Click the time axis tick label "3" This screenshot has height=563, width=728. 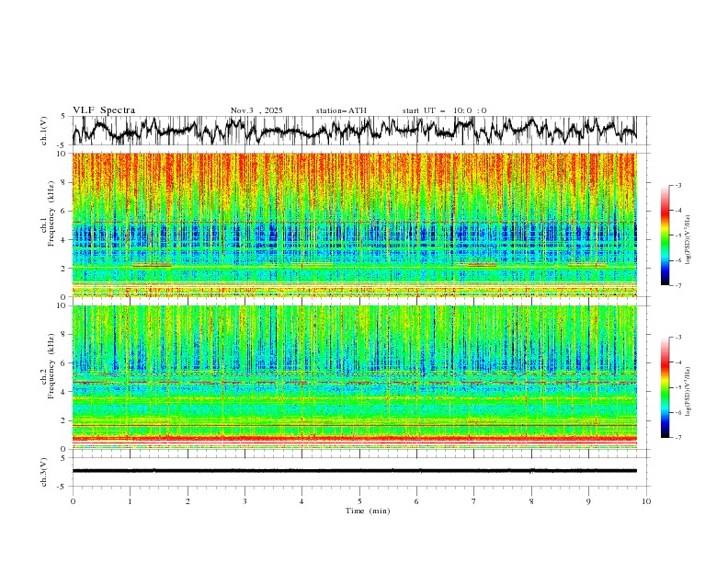coord(245,501)
